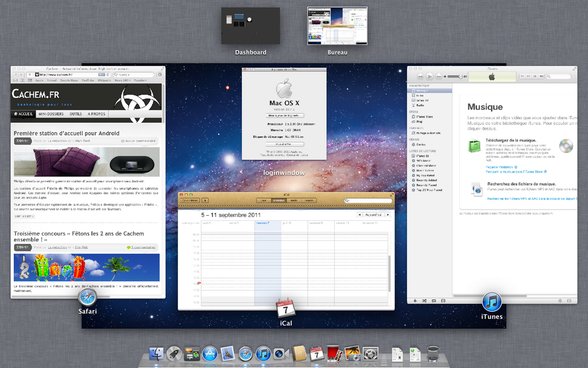Open the Trash in the Dock
This screenshot has width=588, height=368.
pyautogui.click(x=433, y=354)
